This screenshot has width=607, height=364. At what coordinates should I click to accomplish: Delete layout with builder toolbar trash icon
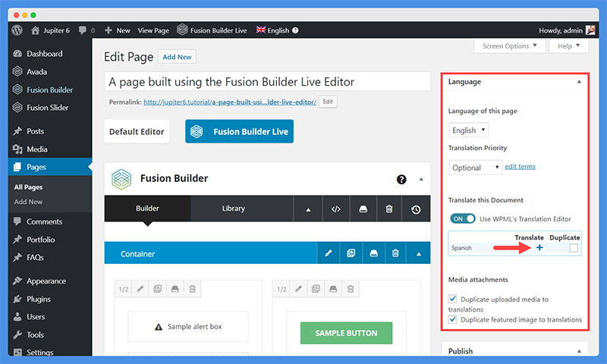click(389, 209)
